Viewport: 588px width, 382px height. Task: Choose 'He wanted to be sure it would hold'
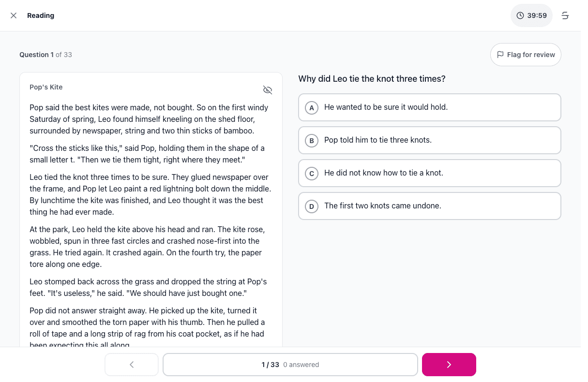tap(430, 107)
